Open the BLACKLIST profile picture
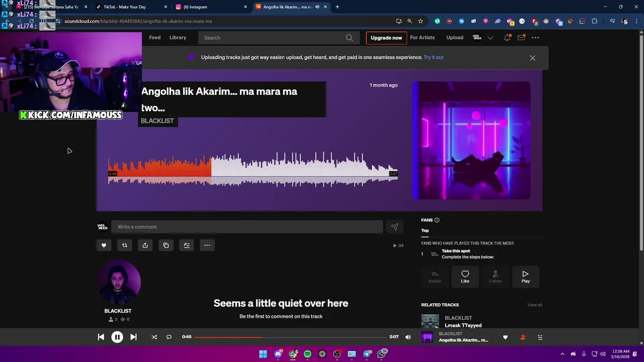Screen dimensions: 644x362 coord(119,283)
